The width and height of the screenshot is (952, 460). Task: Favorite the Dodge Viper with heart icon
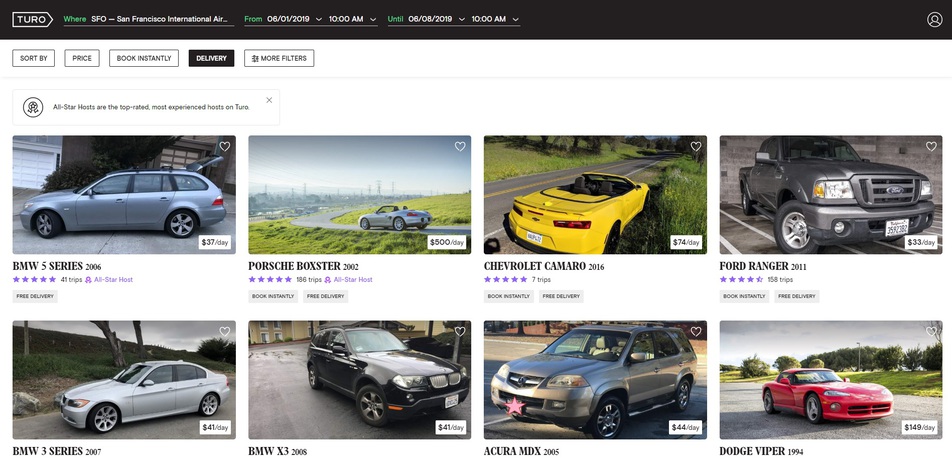point(931,332)
